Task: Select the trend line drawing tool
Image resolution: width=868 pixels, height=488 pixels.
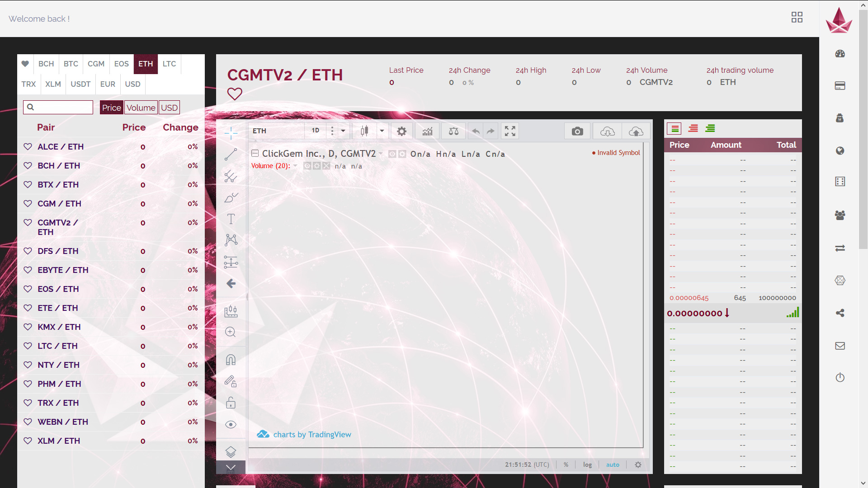Action: coord(231,154)
